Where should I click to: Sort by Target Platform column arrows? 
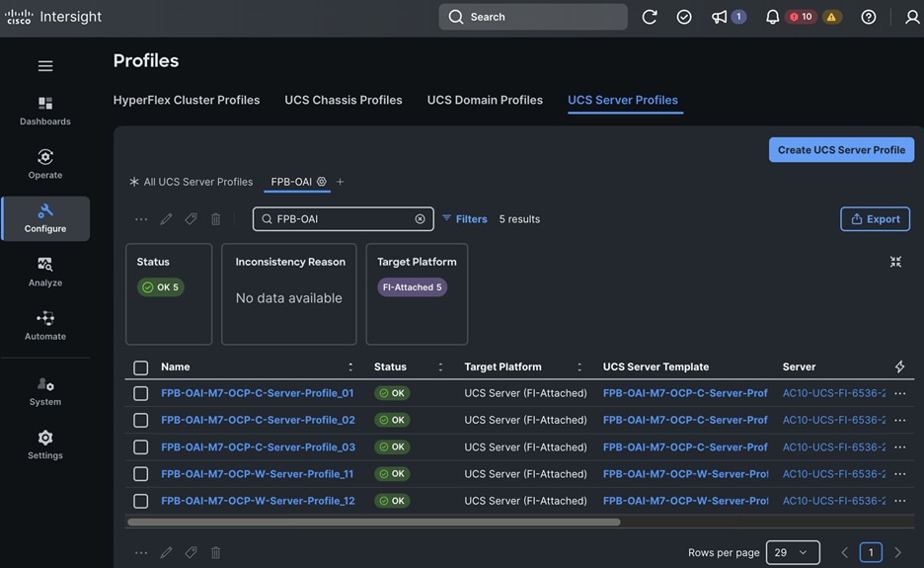tap(579, 366)
